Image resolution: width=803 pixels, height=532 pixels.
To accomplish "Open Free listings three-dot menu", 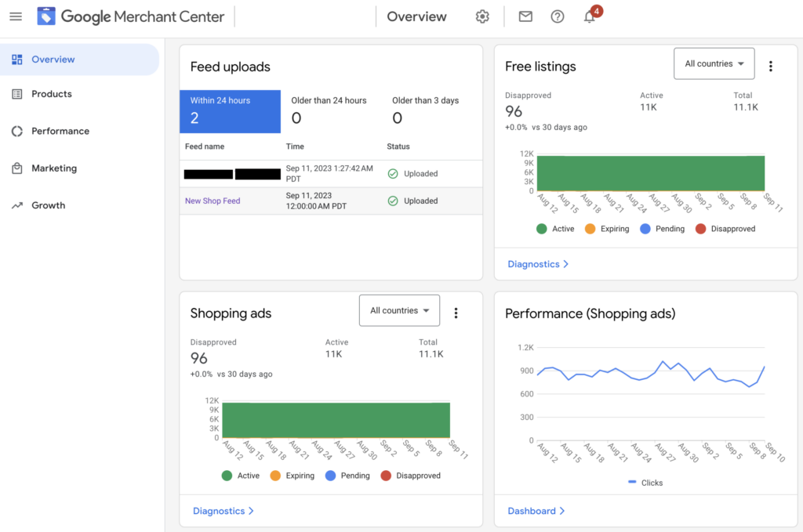I will pos(770,67).
